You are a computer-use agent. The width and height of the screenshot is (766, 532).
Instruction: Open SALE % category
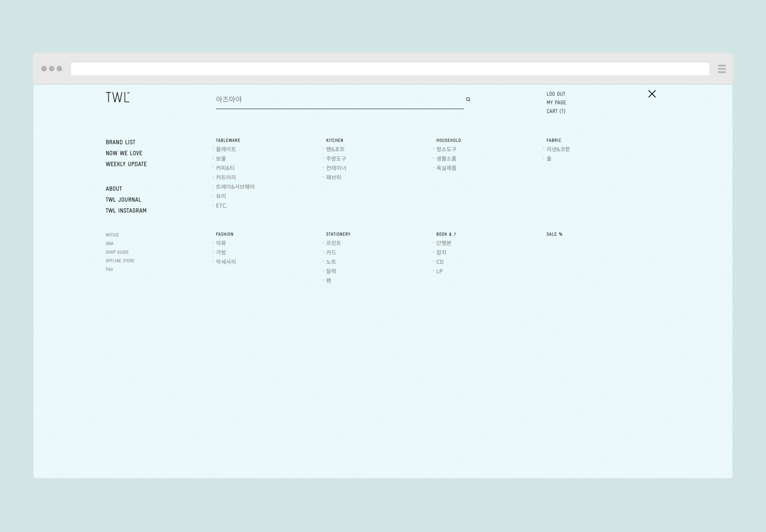(x=554, y=234)
